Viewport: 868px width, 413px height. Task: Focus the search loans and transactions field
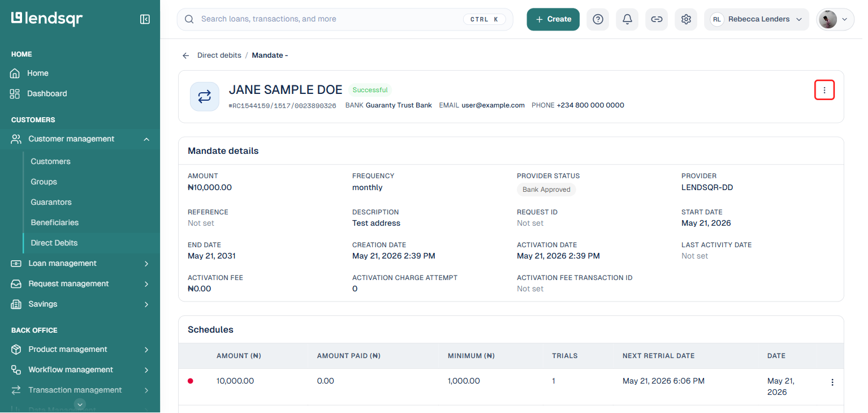pos(345,19)
